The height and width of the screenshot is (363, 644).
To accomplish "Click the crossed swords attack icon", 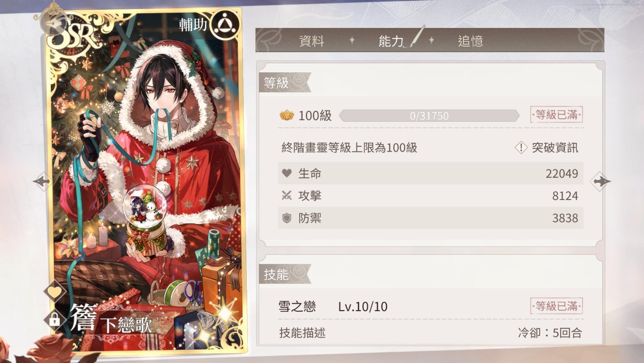I will tap(287, 196).
